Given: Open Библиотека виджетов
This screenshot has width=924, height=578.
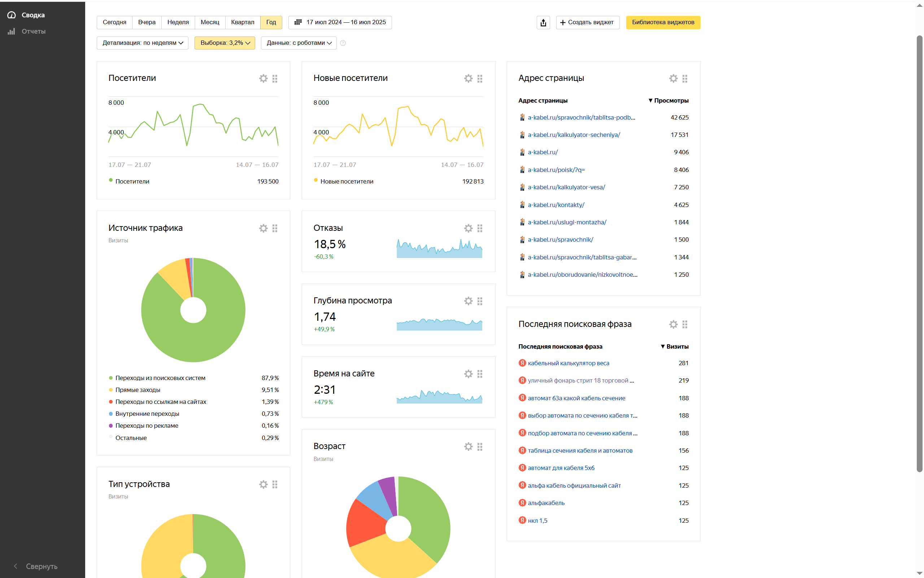Looking at the screenshot, I should pos(663,22).
